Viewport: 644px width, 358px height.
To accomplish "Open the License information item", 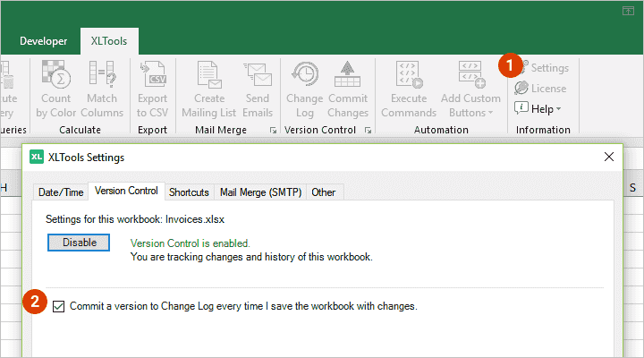I will 540,88.
